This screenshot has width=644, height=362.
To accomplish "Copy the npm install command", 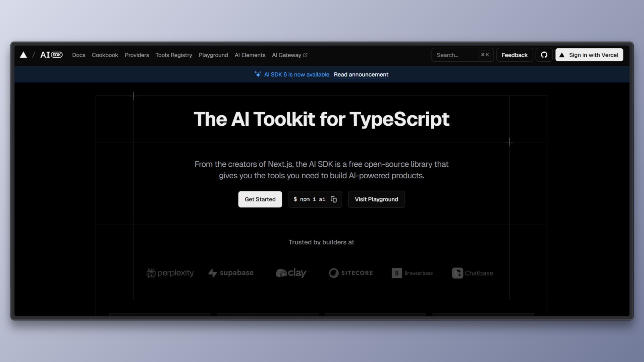I will 333,199.
